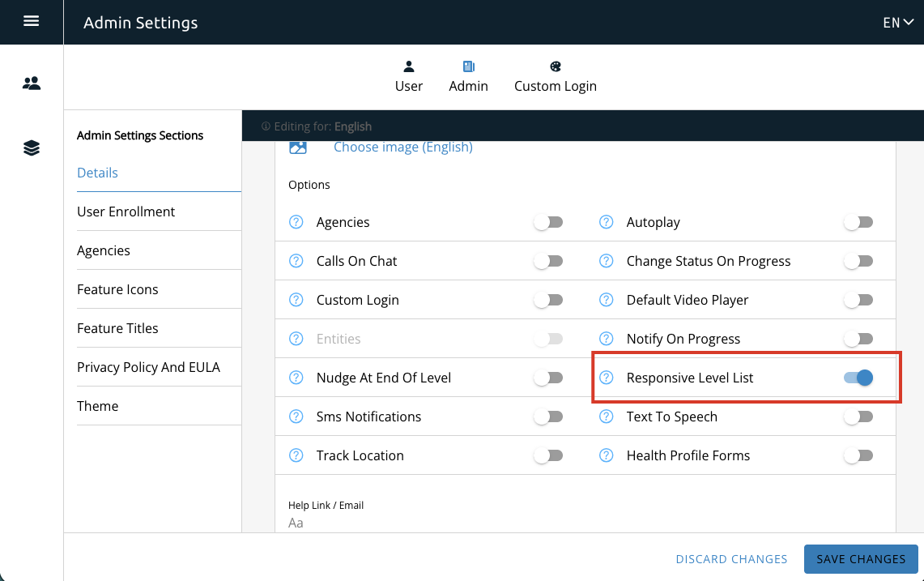Viewport: 924px width, 581px height.
Task: Select the users icon in the left sidebar
Action: 32,82
